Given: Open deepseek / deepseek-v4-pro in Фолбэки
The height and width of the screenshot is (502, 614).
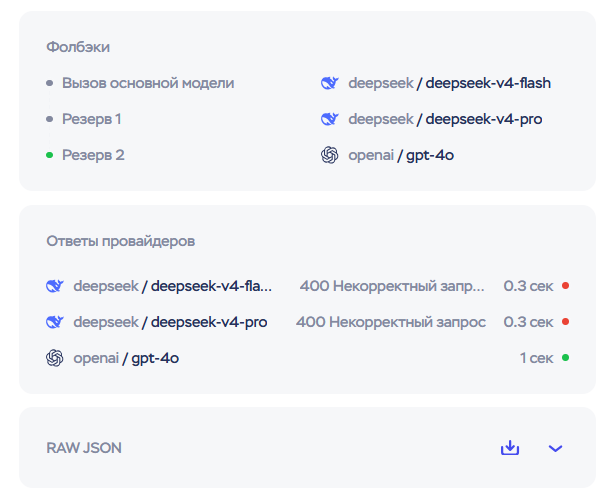Looking at the screenshot, I should (445, 119).
